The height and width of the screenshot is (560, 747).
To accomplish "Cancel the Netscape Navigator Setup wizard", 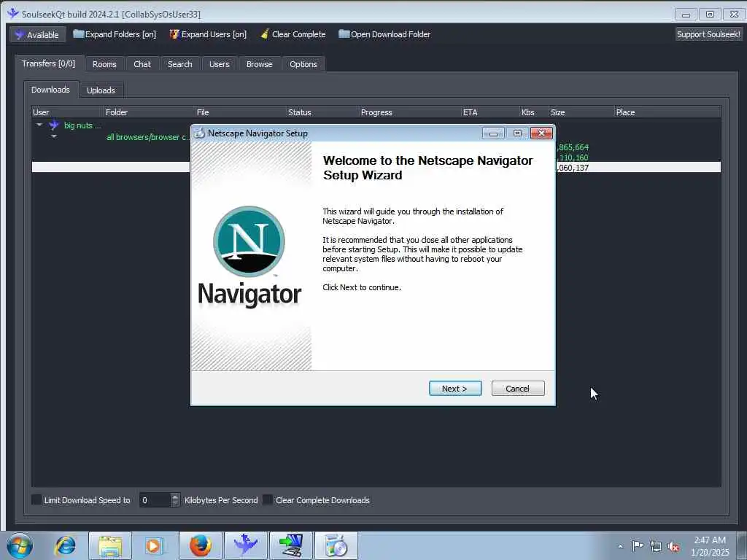I will point(518,389).
